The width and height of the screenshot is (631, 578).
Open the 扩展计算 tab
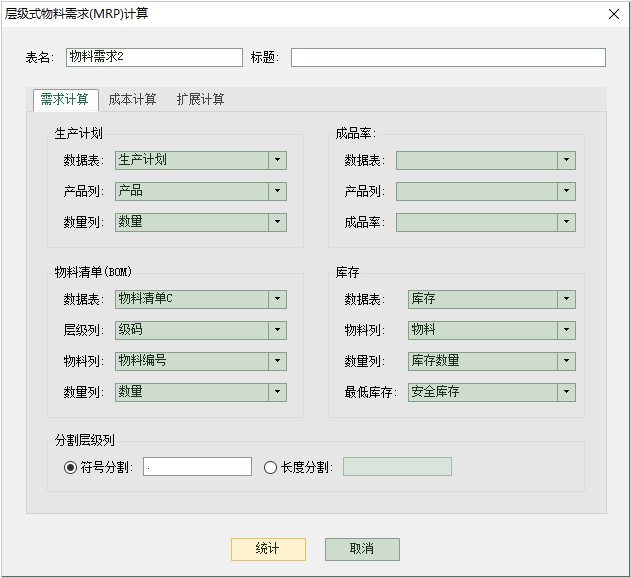200,99
